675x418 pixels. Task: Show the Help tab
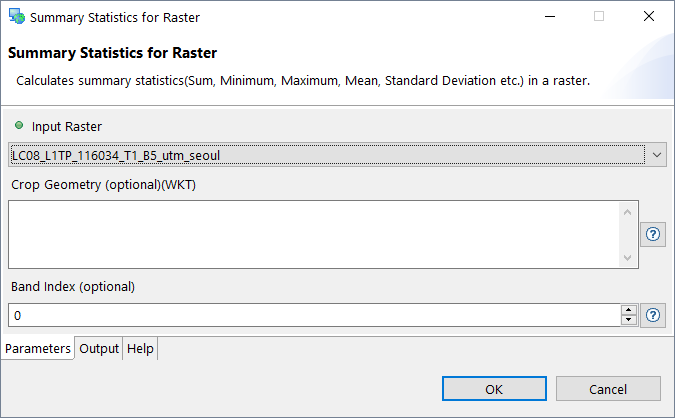coord(140,348)
